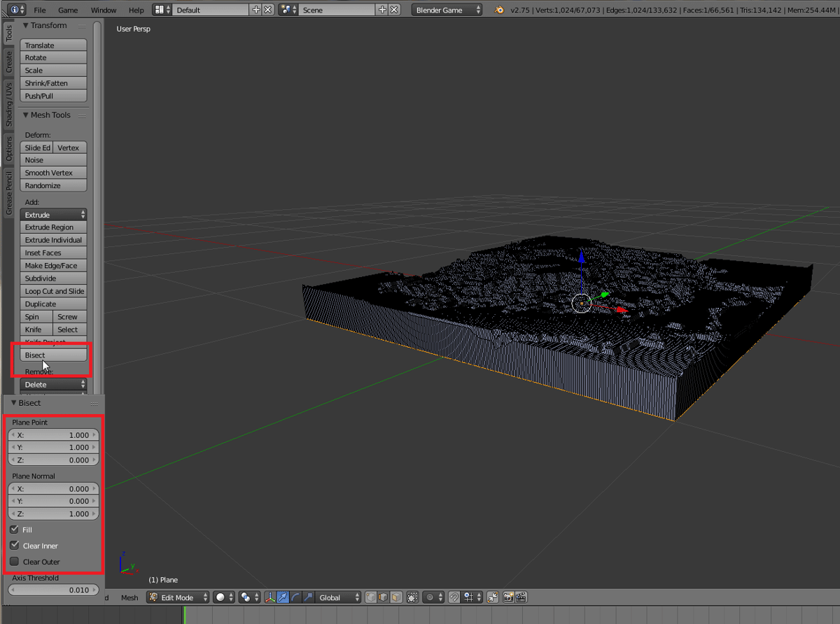Click the Randomize button
Screen dimensions: 840x624
click(x=54, y=186)
